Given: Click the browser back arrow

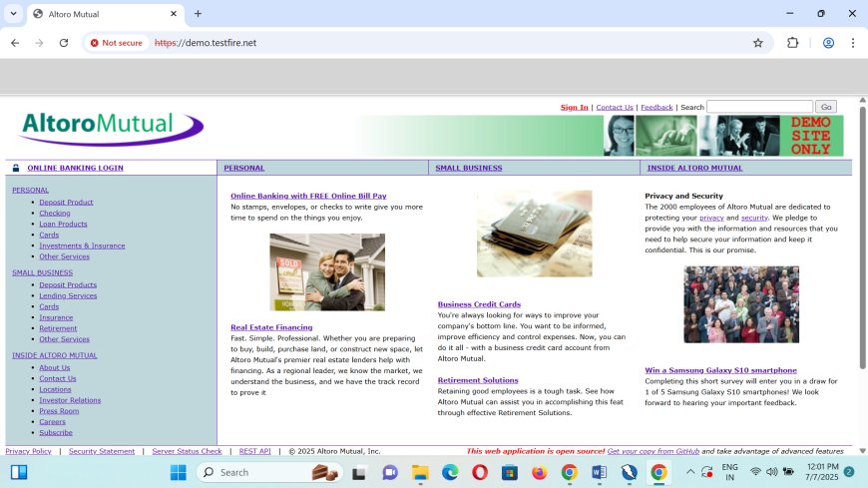Looking at the screenshot, I should coord(15,43).
